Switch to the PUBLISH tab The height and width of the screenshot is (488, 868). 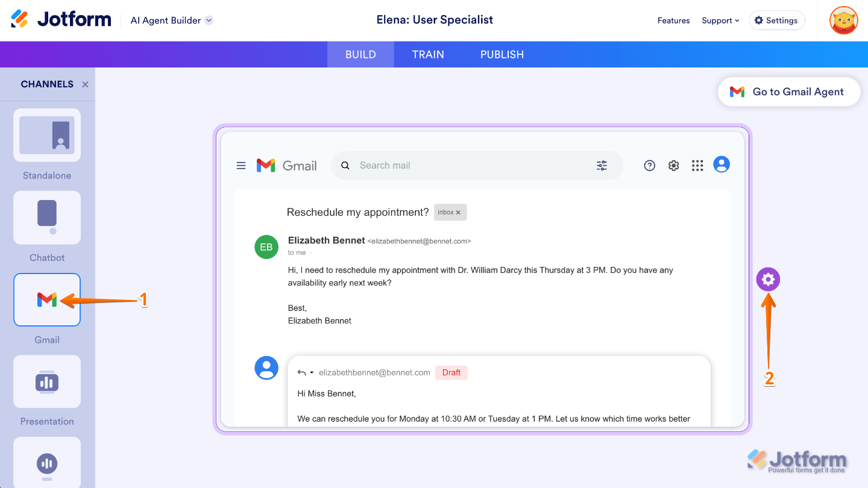point(502,54)
